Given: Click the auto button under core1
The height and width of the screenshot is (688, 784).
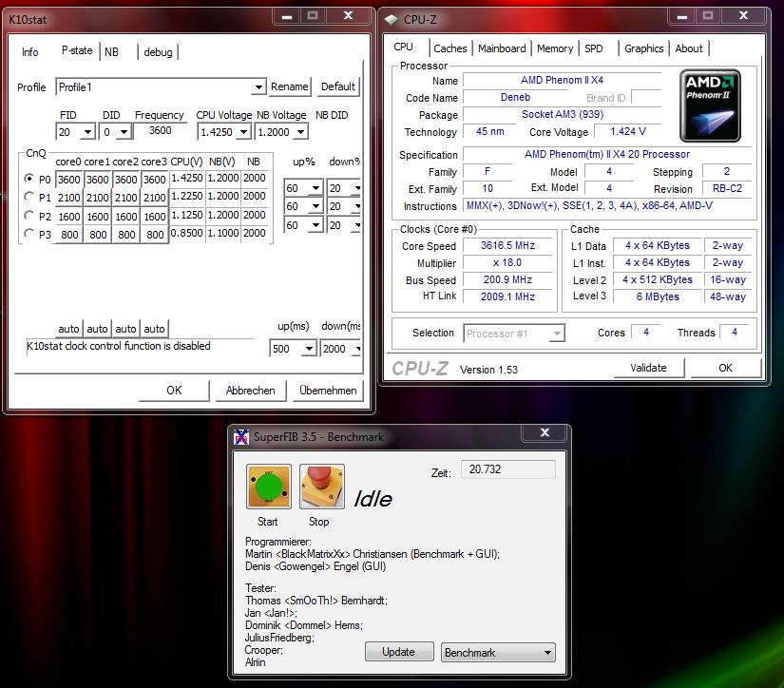Looking at the screenshot, I should pos(97,329).
